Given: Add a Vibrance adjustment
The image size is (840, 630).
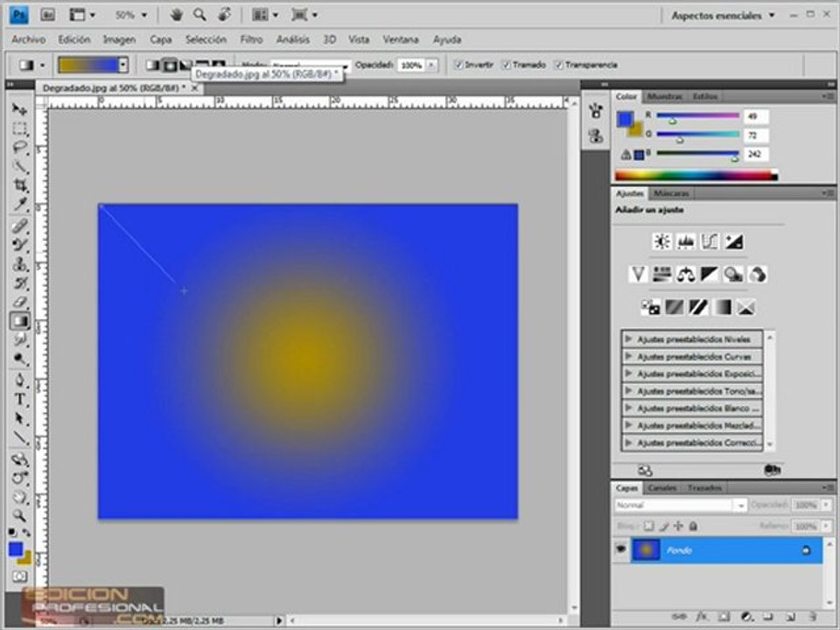Looking at the screenshot, I should tap(638, 274).
